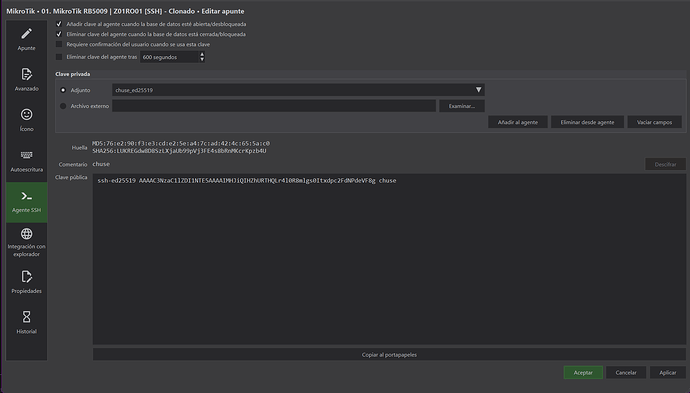Viewport: 690px width, 393px height.
Task: Click Copiar al portapapeles button
Action: (x=389, y=355)
